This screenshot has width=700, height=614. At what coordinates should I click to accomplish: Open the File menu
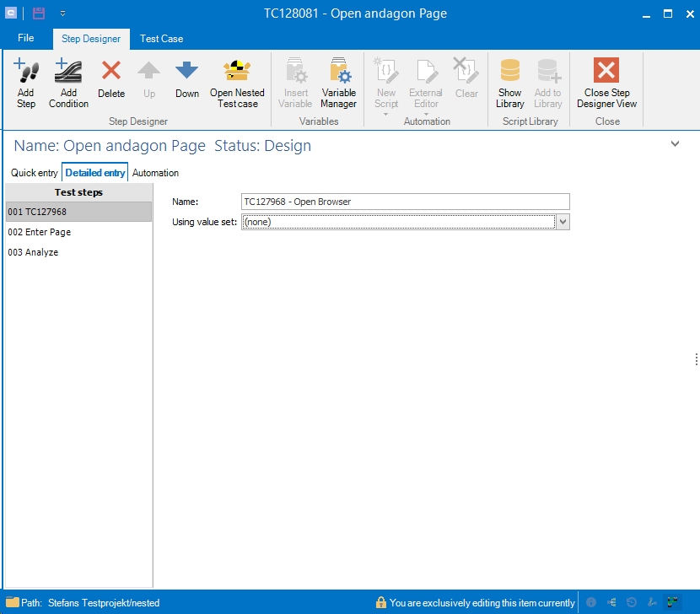[x=26, y=38]
